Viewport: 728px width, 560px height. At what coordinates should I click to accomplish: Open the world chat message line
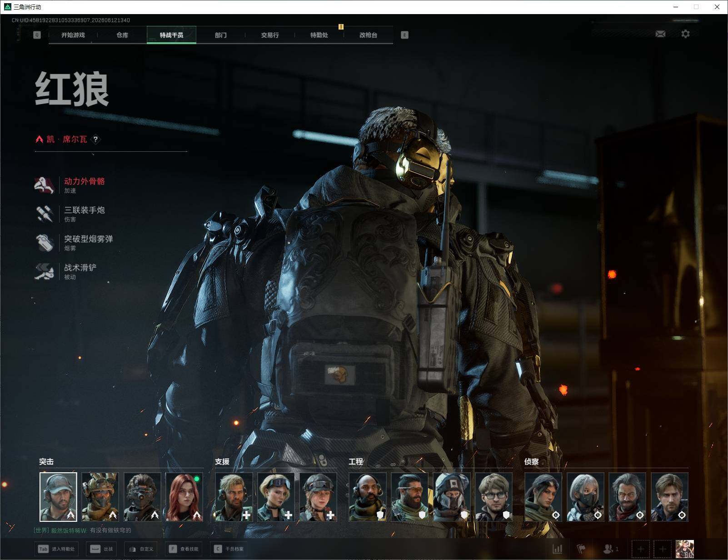pos(83,530)
